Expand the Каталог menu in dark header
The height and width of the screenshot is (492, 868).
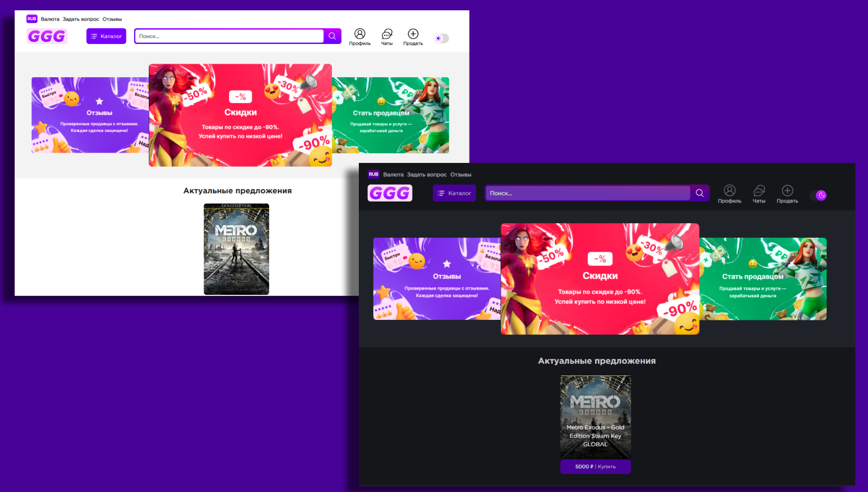point(454,193)
